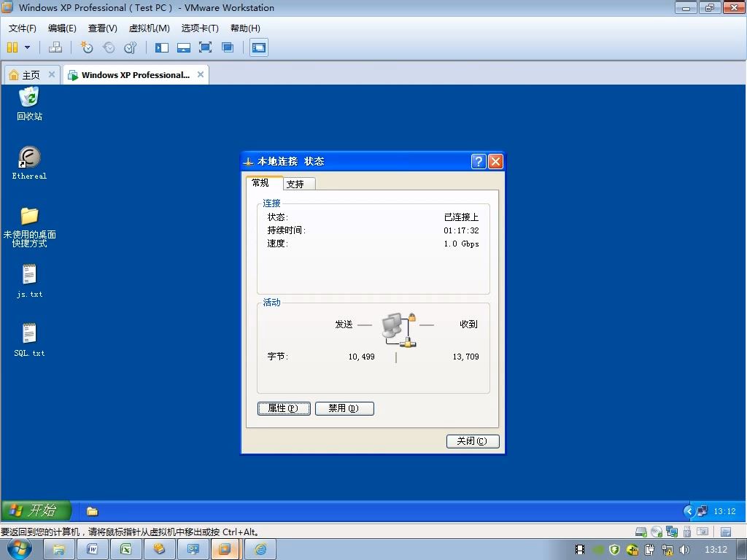Click the XP tray network connection icon

point(703,511)
